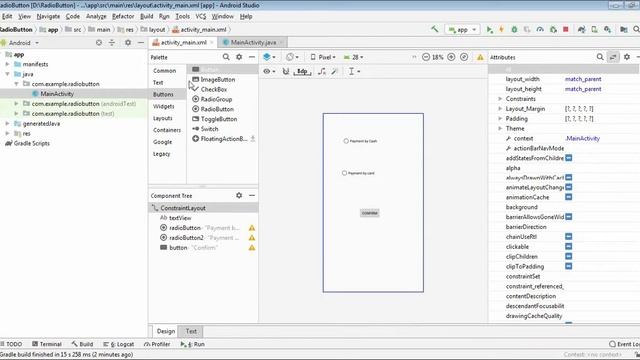640x360 pixels.
Task: Click scroll from source target icon
Action: (x=99, y=42)
